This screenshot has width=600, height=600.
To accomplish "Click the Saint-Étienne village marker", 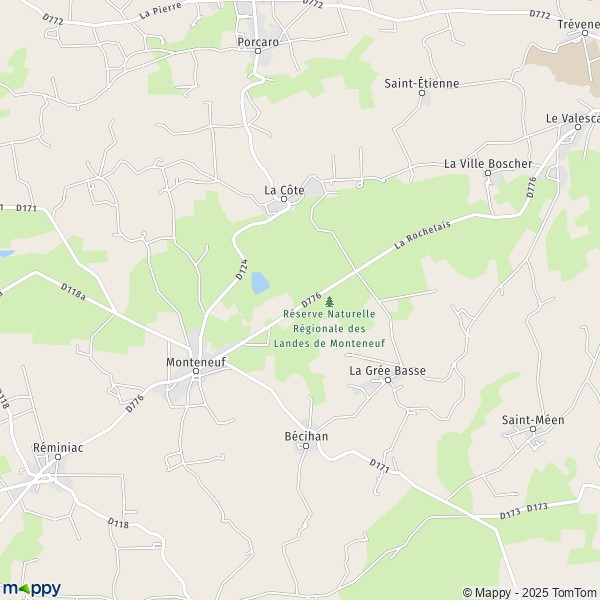I will [422, 93].
